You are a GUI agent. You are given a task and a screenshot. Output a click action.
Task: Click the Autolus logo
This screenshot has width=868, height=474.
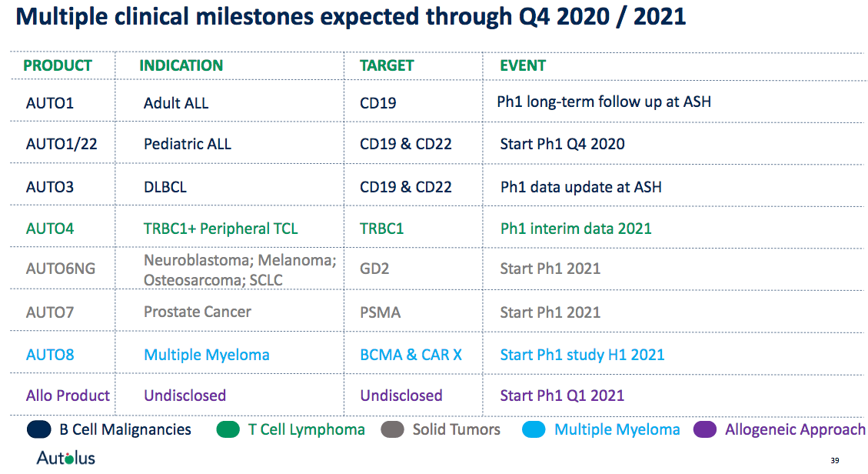coord(66,458)
